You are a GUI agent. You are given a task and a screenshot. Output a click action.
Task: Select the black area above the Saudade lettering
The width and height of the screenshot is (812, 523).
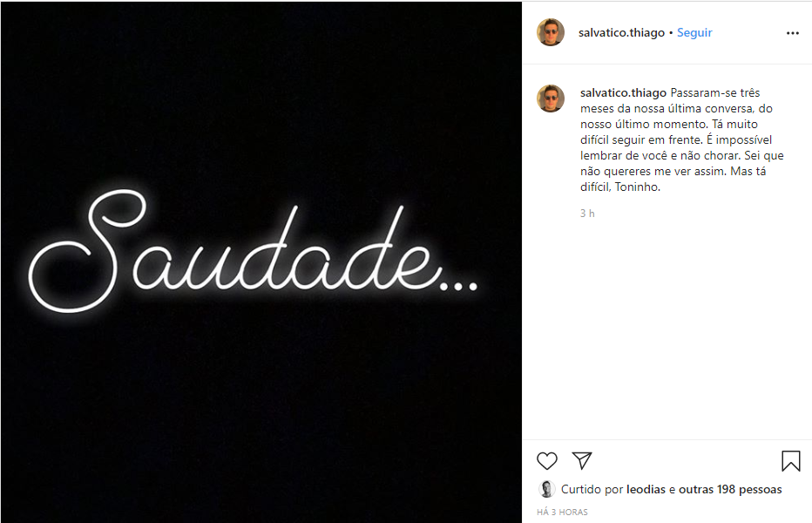(x=261, y=93)
